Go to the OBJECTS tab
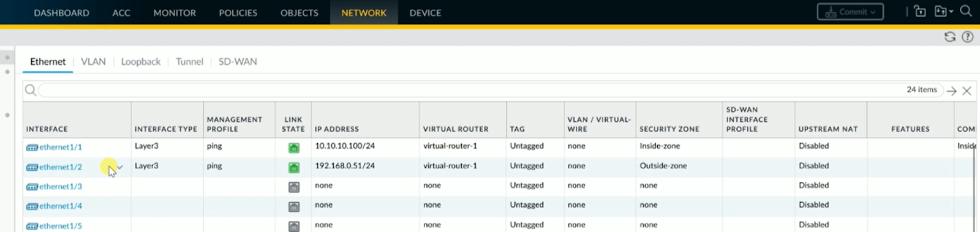Screen dimensions: 980x232 (x=300, y=12)
